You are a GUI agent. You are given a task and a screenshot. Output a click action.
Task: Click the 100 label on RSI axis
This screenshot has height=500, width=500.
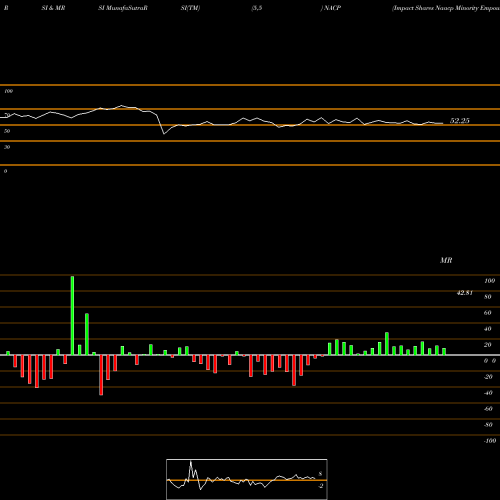click(x=8, y=91)
